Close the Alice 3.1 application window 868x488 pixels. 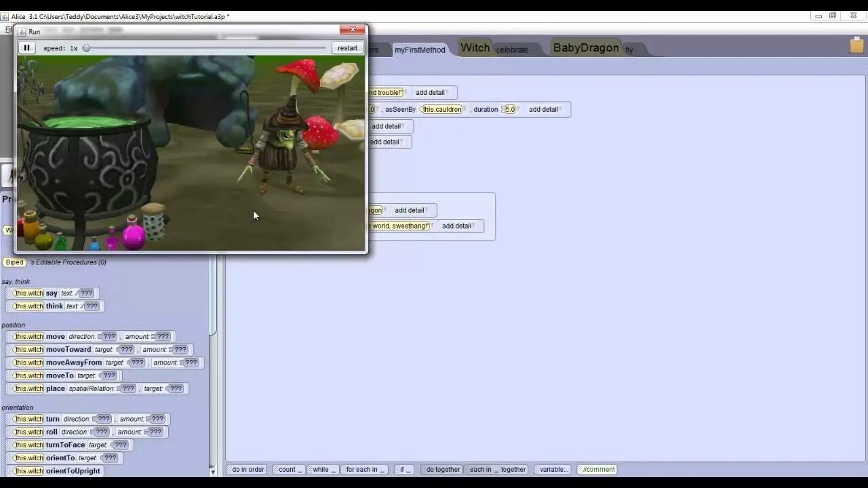pos(854,16)
